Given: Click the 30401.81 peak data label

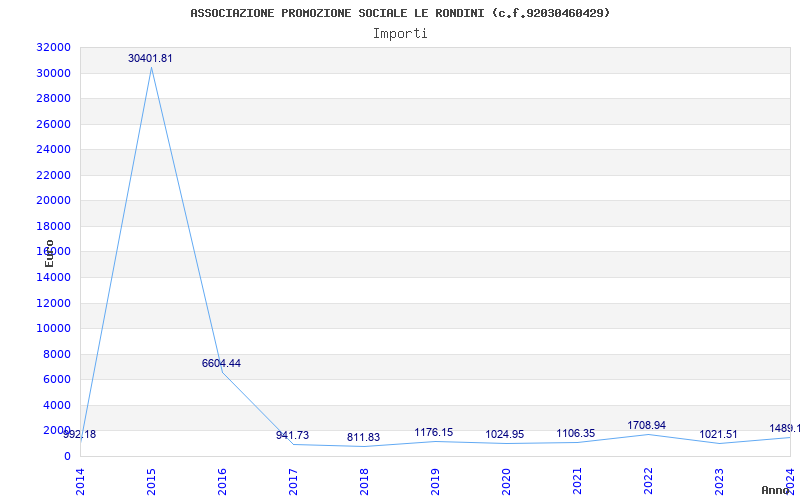Looking at the screenshot, I should tap(150, 58).
